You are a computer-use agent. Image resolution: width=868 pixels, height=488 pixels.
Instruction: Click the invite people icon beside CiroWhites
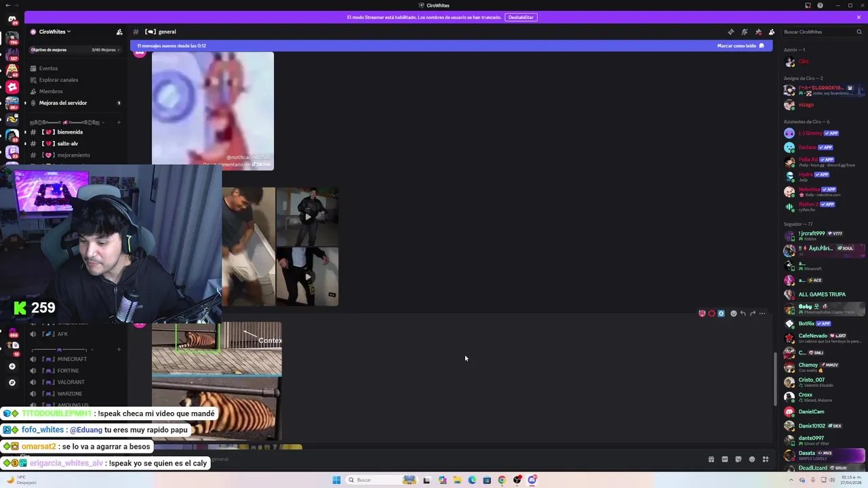[119, 32]
